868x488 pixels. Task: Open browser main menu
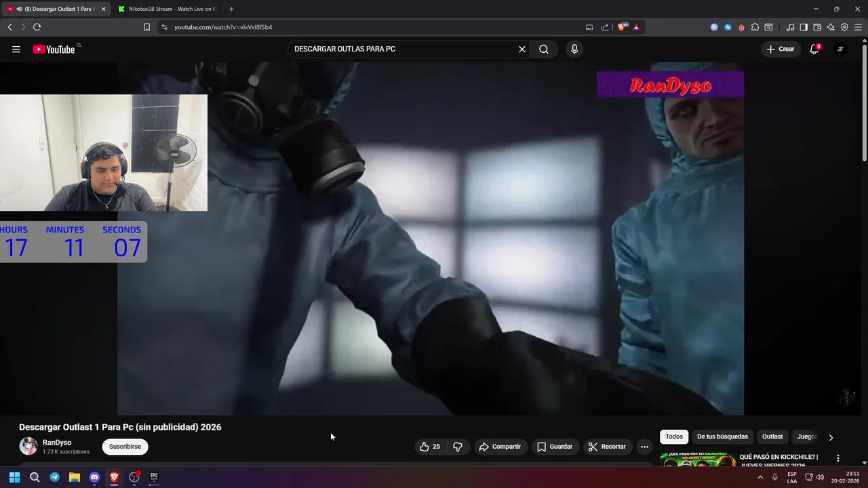point(858,27)
